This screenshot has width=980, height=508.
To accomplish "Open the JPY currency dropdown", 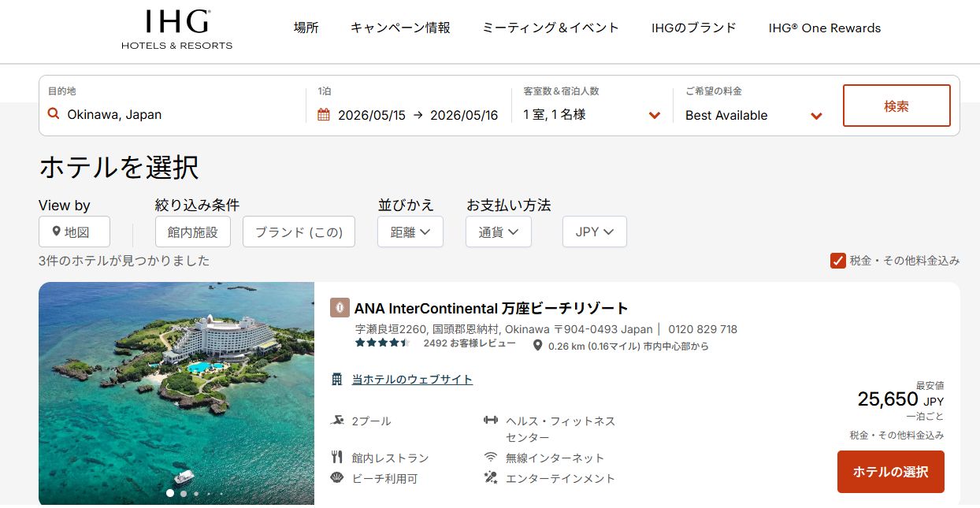I will pyautogui.click(x=595, y=232).
